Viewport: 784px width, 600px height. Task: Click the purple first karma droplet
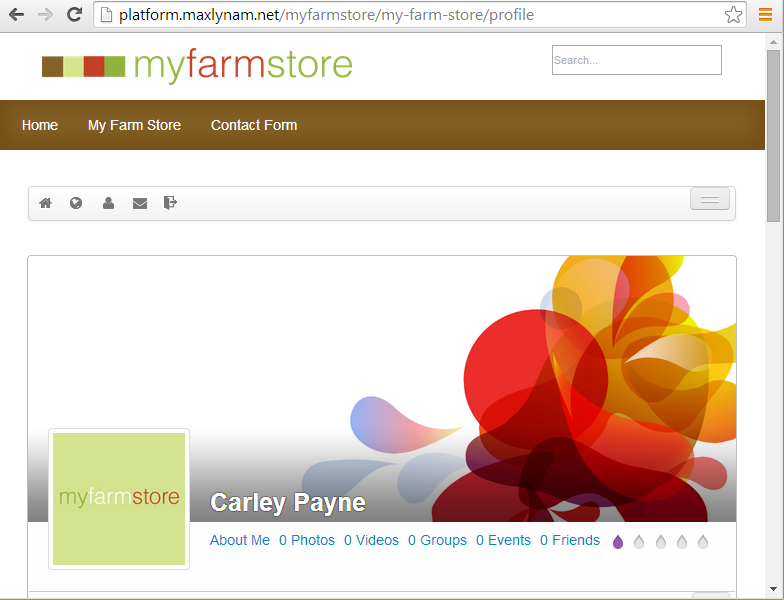tap(618, 542)
